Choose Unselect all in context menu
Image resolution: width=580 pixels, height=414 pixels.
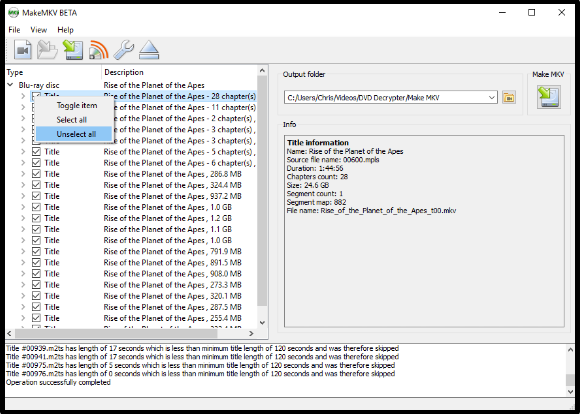[x=74, y=134]
